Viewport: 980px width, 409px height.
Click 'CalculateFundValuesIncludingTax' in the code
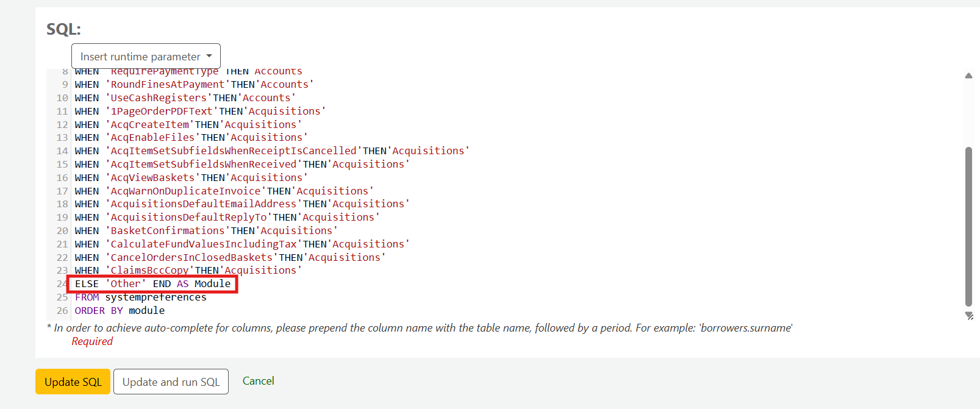(x=203, y=244)
